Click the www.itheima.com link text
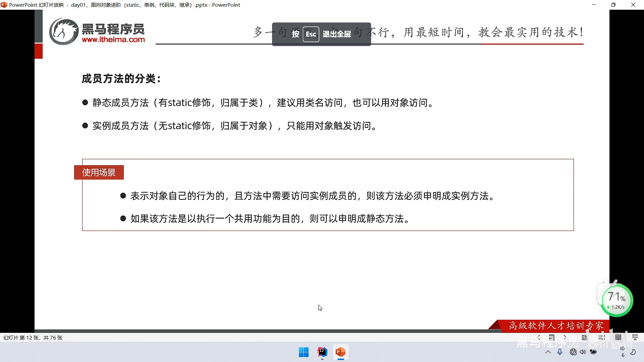 pyautogui.click(x=113, y=40)
